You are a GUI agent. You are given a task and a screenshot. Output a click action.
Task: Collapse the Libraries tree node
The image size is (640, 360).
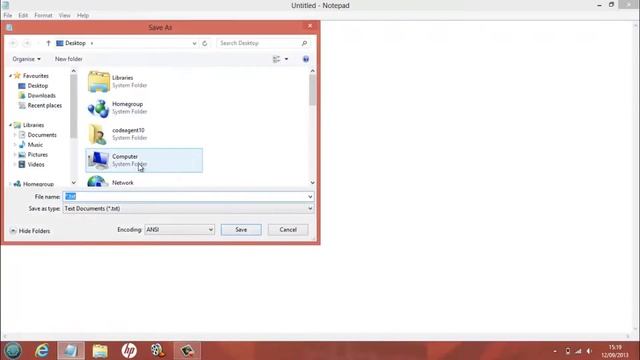pyautogui.click(x=10, y=125)
